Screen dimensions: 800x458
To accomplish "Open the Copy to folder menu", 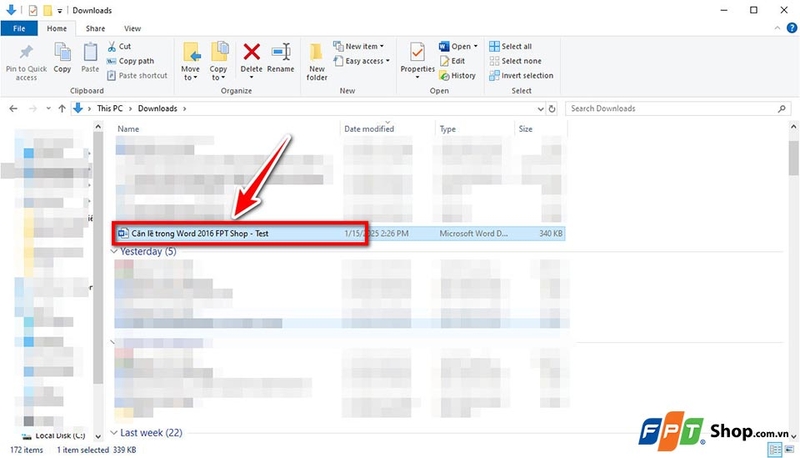I will tap(218, 61).
